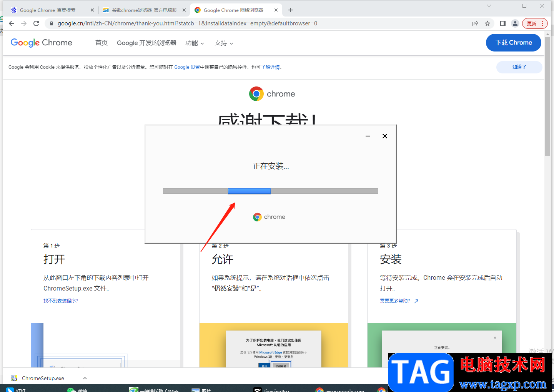Click the yellow step 2 illustration thumbnail
Screen dimensions: 554x392
[x=274, y=345]
